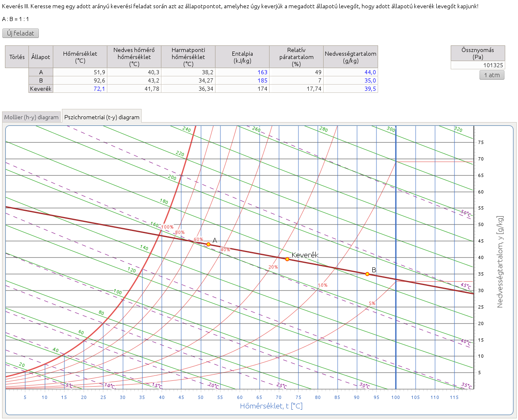Click the 5% relative humidity curve label

pyautogui.click(x=372, y=304)
